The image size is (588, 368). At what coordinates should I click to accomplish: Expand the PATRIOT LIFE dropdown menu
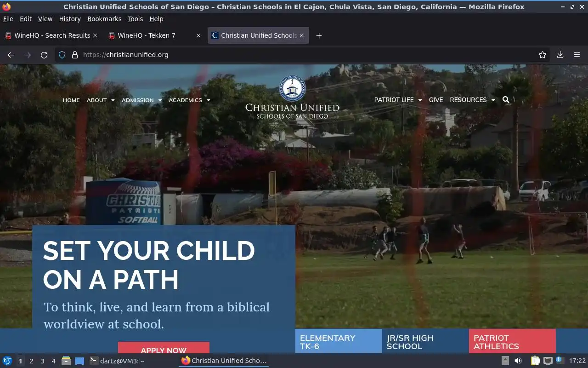398,100
